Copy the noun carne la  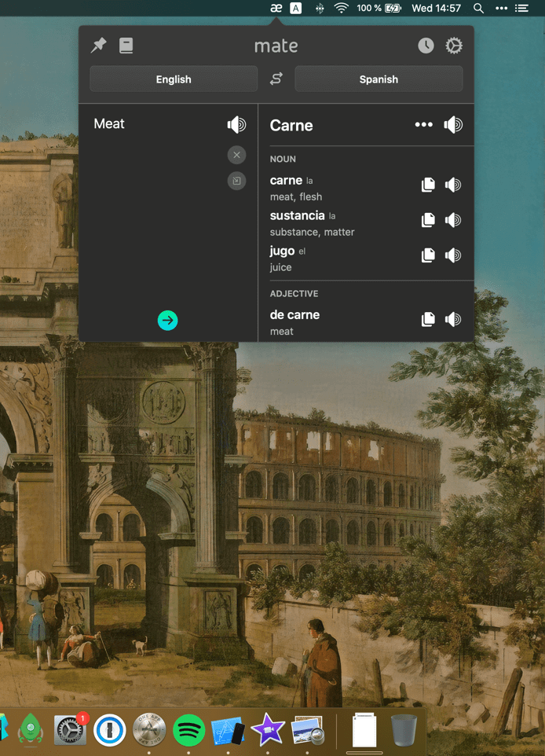coord(428,185)
